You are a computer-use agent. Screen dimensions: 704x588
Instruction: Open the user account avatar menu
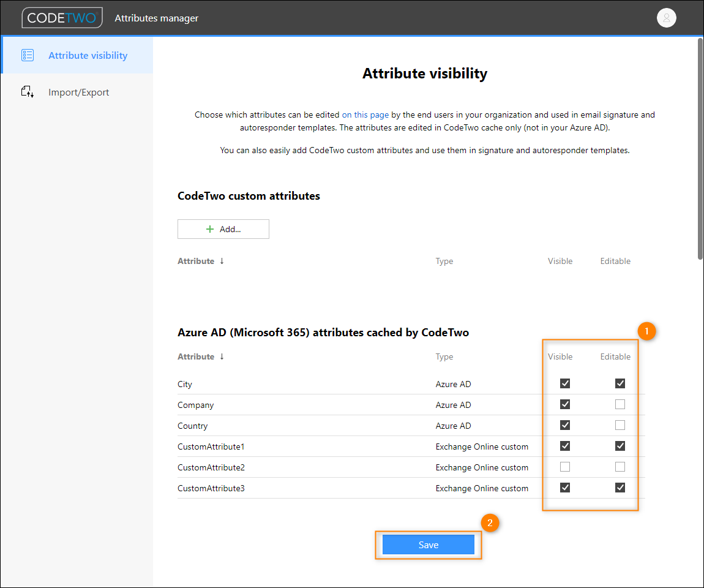(666, 18)
